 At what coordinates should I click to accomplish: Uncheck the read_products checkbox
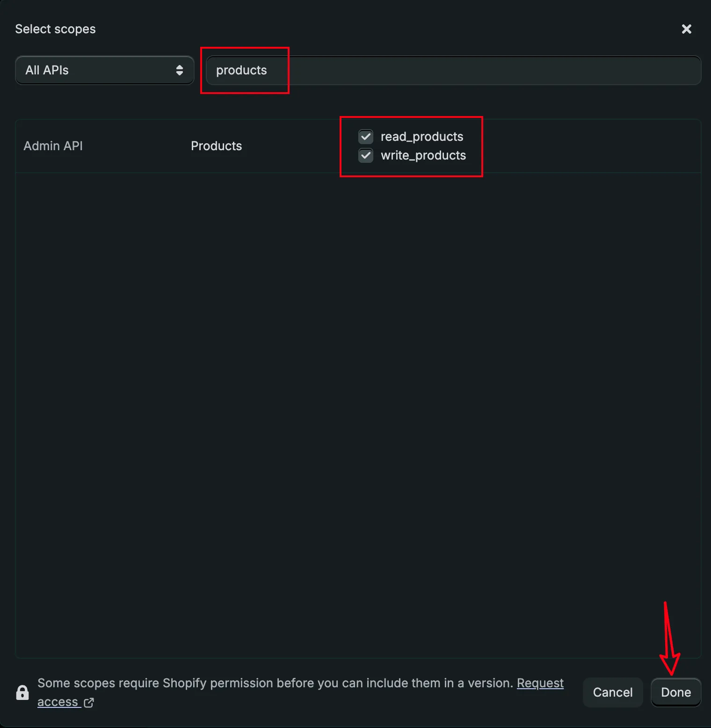pos(366,137)
